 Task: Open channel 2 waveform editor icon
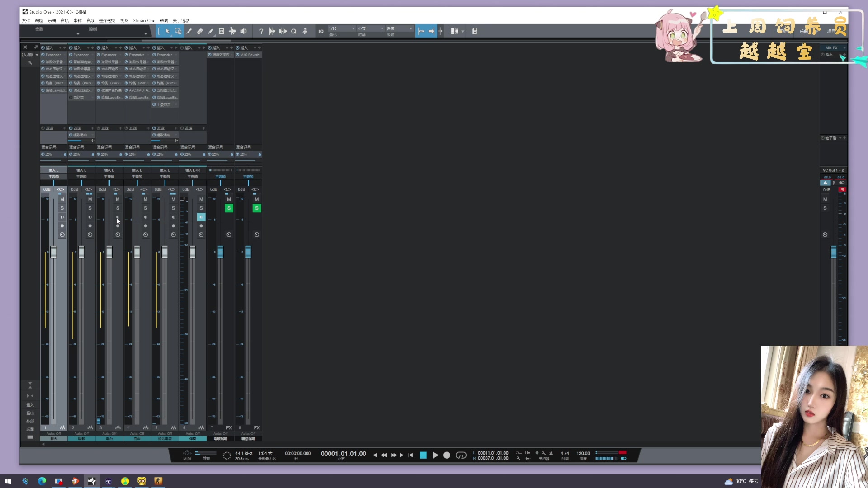90,427
